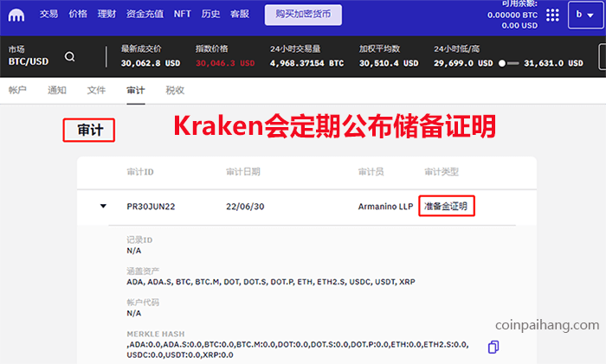Open the 客服 menu
The image size is (606, 364).
pyautogui.click(x=240, y=15)
